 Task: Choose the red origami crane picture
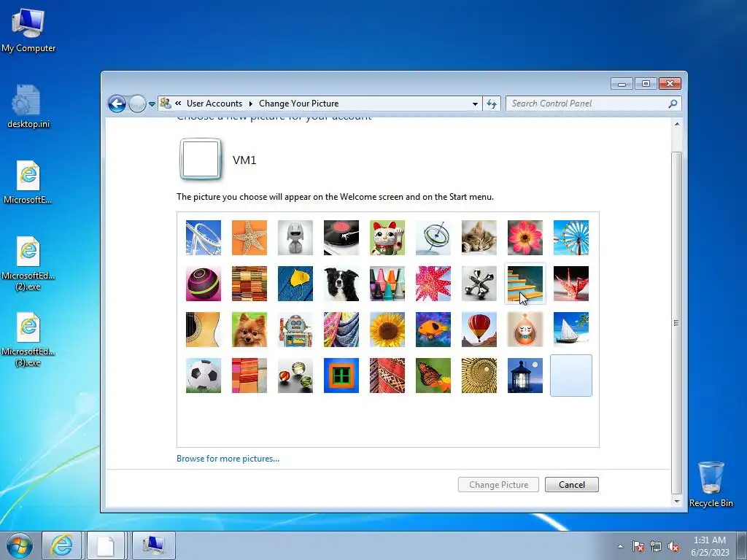[571, 284]
